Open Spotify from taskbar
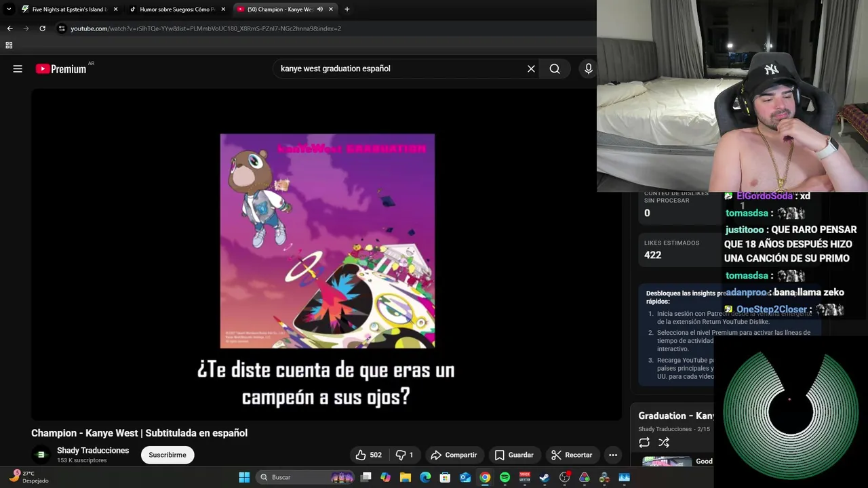868x488 pixels. [505, 477]
